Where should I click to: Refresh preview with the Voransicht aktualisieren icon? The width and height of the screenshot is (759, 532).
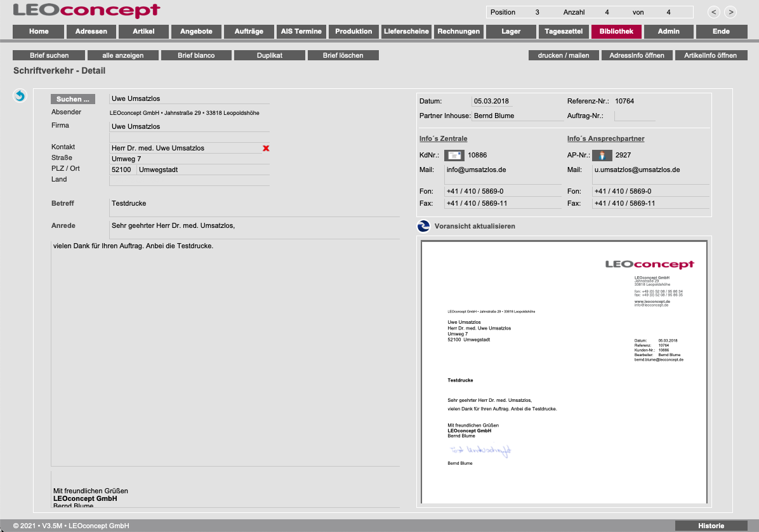point(423,226)
